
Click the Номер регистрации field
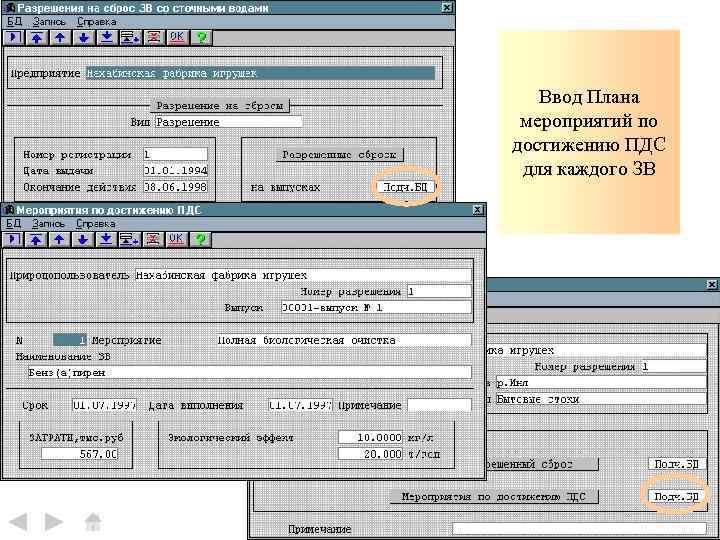(175, 154)
